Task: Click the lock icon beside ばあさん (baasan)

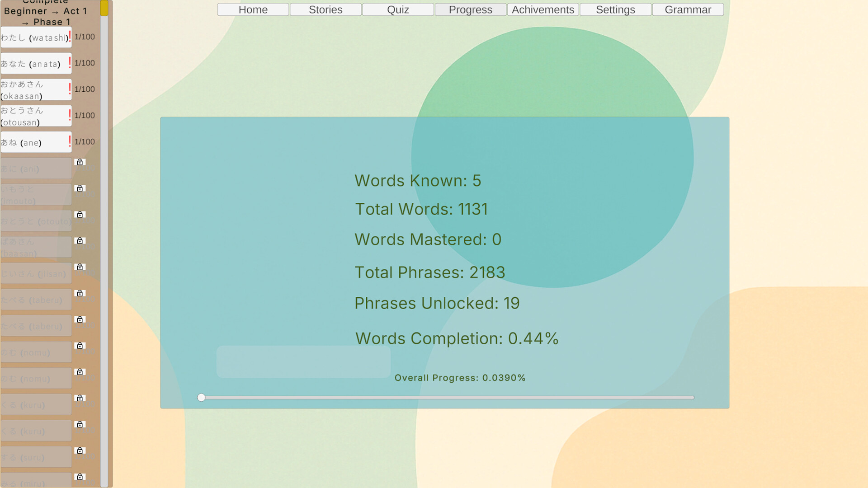Action: (79, 241)
